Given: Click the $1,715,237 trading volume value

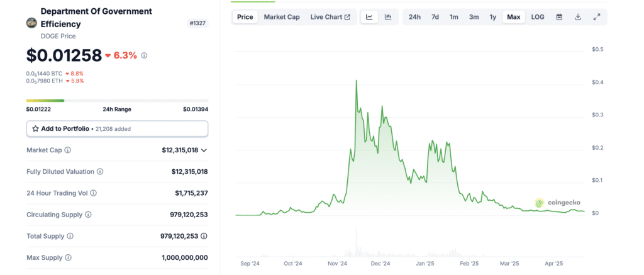Looking at the screenshot, I should click(x=191, y=193).
